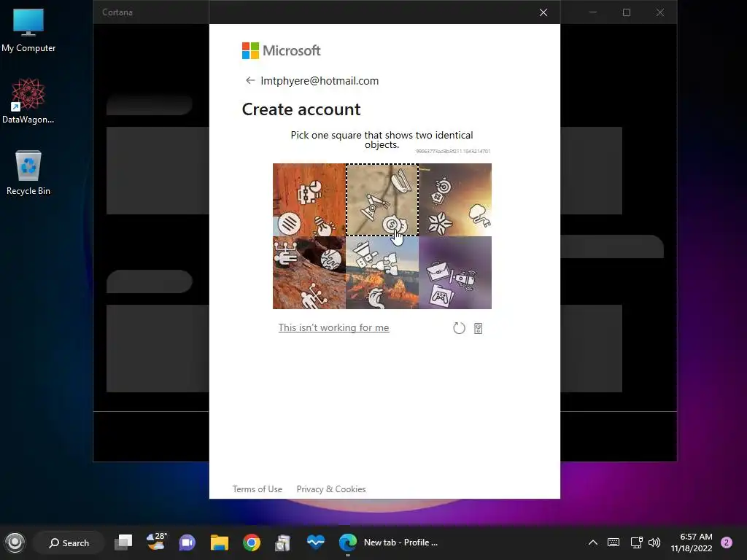Close the Cortana window
This screenshot has width=747, height=560.
(x=659, y=12)
